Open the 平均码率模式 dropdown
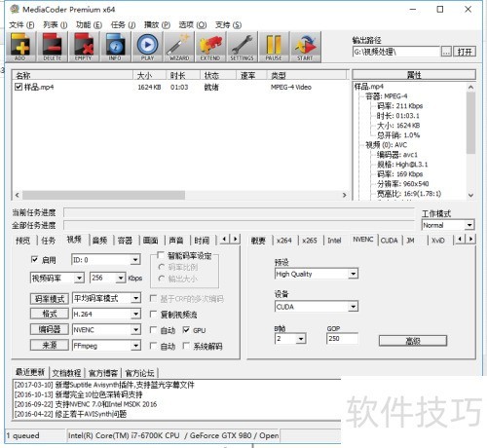 tap(106, 298)
